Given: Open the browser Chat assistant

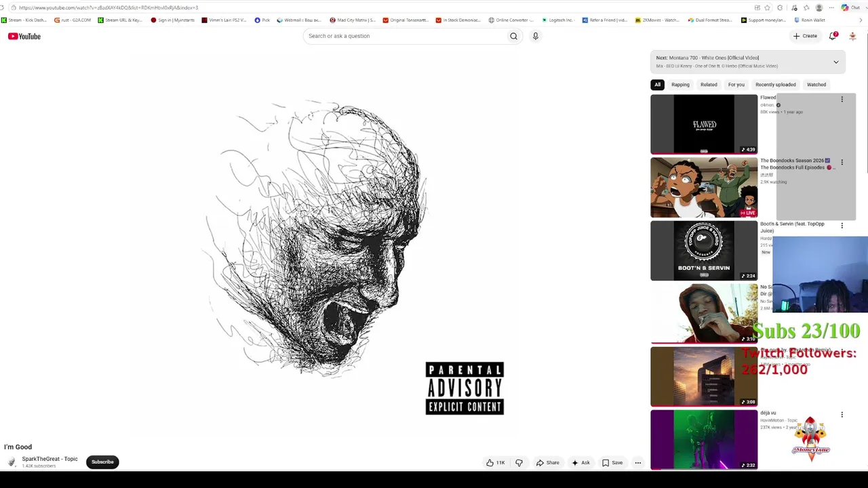Looking at the screenshot, I should click(x=850, y=7).
